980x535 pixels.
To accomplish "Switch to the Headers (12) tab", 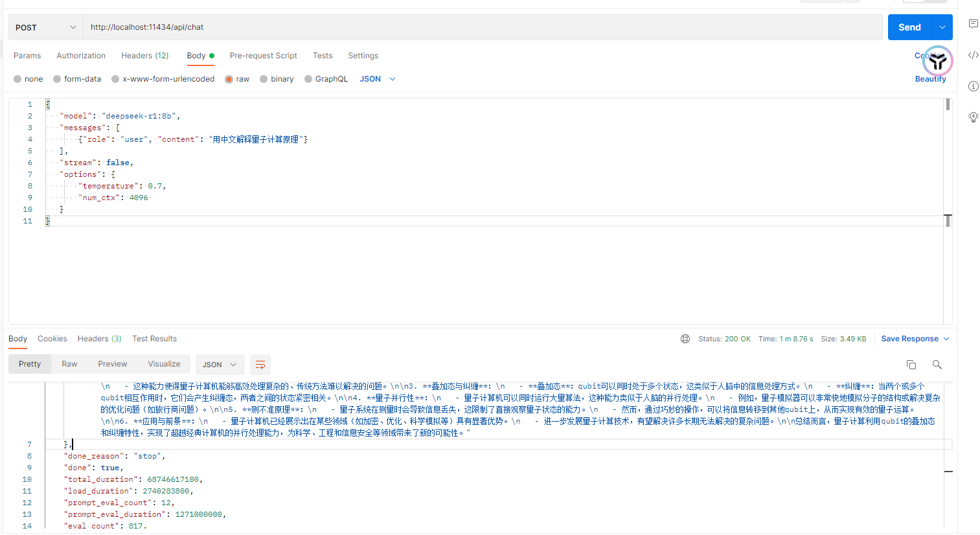I will [x=144, y=56].
